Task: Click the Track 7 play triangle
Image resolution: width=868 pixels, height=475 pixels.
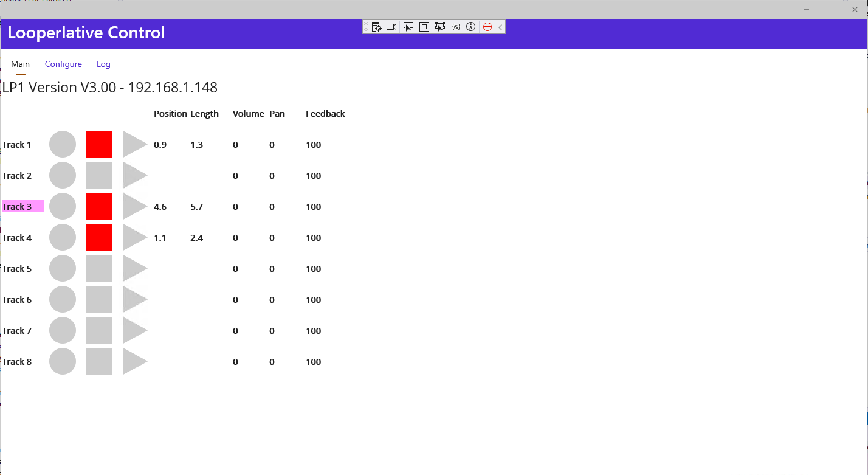Action: [135, 330]
